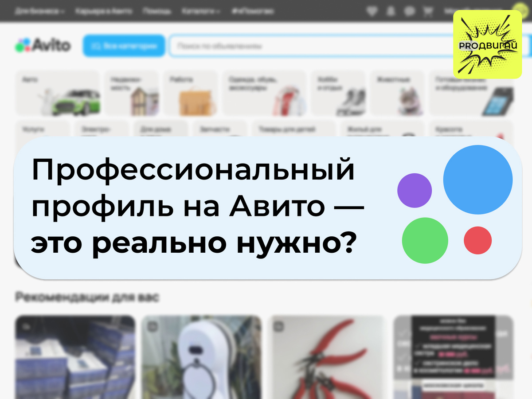532x399 pixels.
Task: Open the 'Жильё для путешествий' category card
Action: 383,129
